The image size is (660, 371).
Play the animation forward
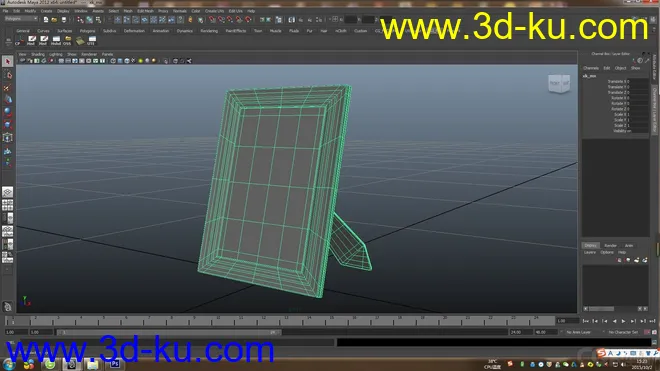[623, 321]
